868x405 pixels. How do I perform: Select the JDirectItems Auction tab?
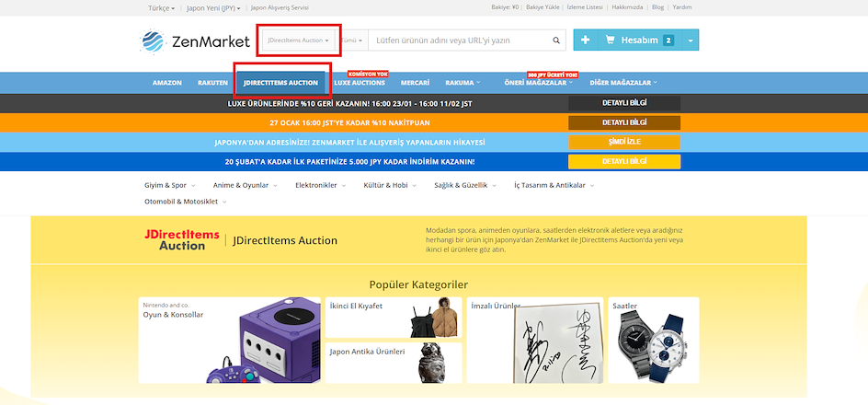(280, 83)
